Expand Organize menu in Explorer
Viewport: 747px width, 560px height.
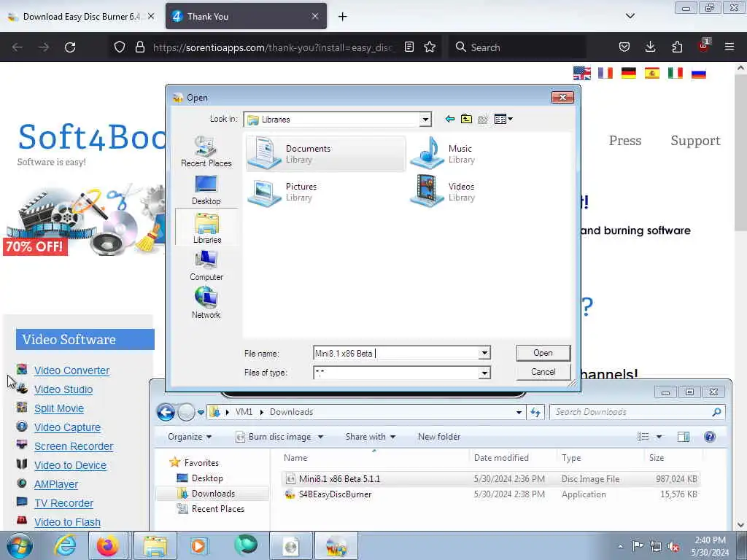point(190,437)
